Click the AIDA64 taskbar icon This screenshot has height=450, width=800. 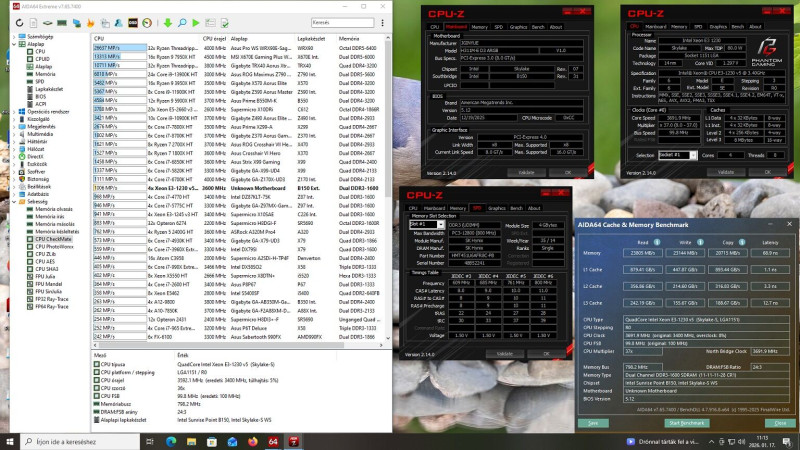(273, 441)
